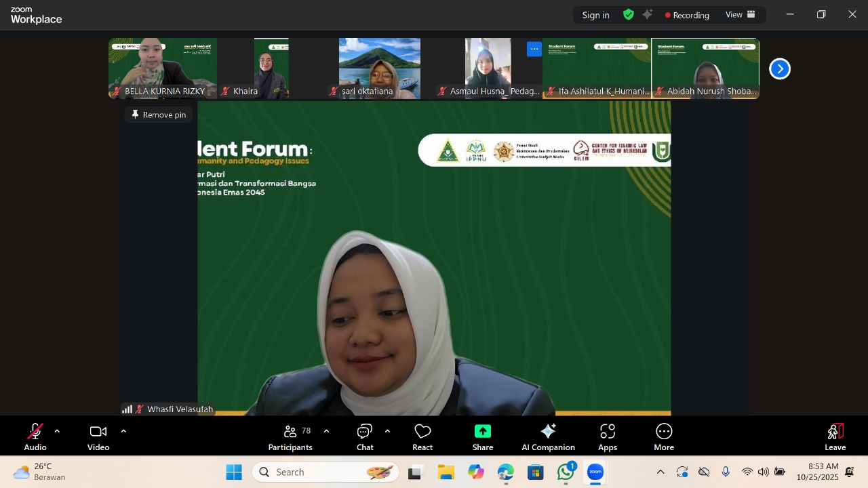The height and width of the screenshot is (488, 868).
Task: Expand the Participants options arrow
Action: coord(326,431)
